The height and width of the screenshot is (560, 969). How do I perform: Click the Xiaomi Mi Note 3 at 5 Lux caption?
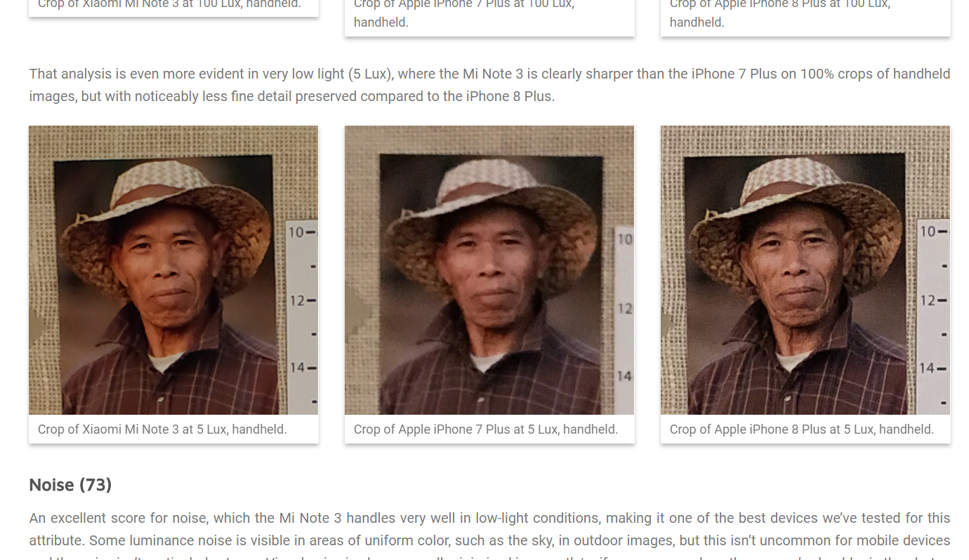162,429
